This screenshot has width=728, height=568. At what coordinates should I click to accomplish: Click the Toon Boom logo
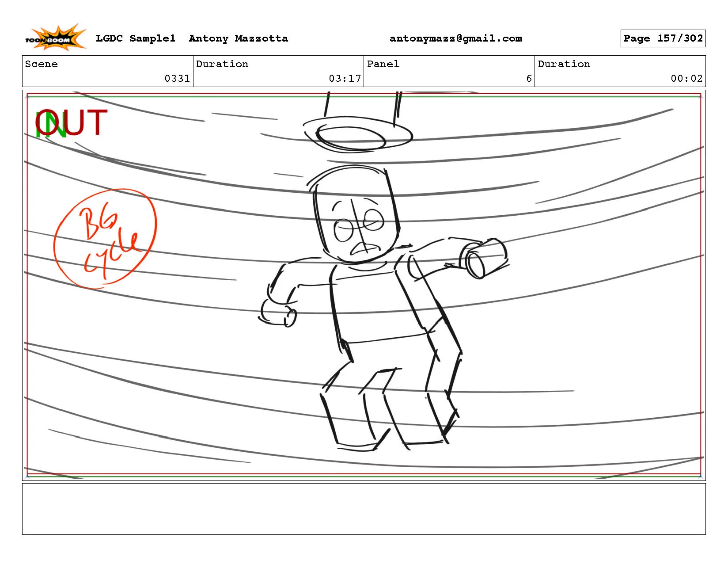[x=55, y=37]
